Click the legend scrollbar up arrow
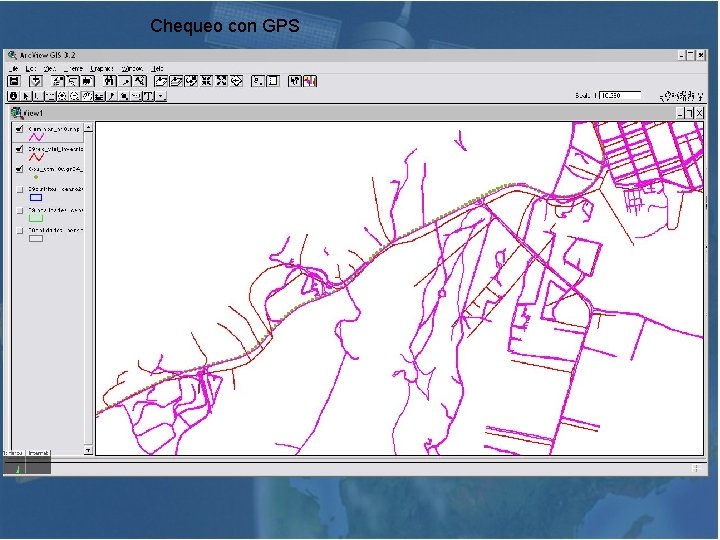 click(x=88, y=128)
